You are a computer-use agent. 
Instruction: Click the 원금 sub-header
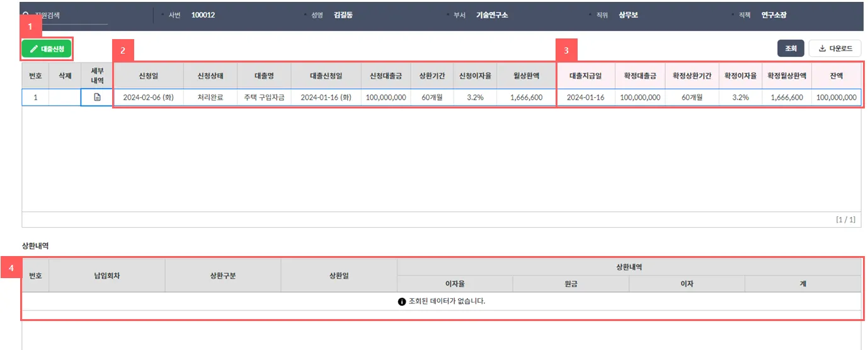pyautogui.click(x=571, y=284)
